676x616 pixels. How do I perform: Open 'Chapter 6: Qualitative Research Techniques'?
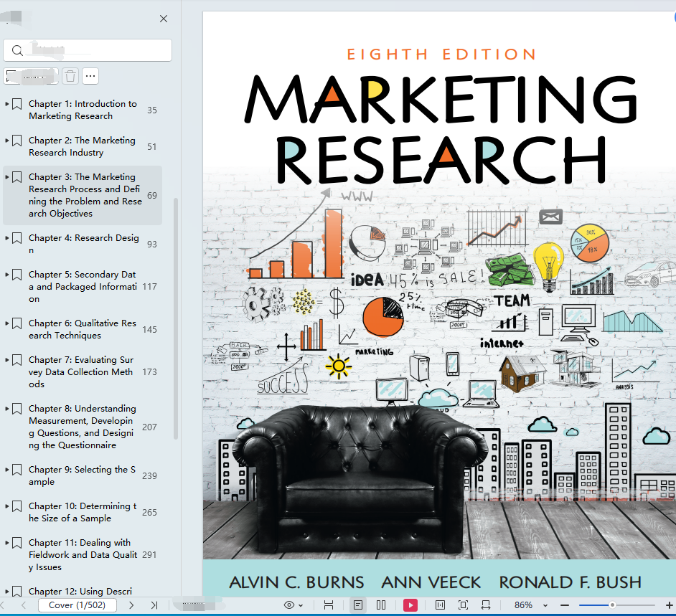coord(83,329)
